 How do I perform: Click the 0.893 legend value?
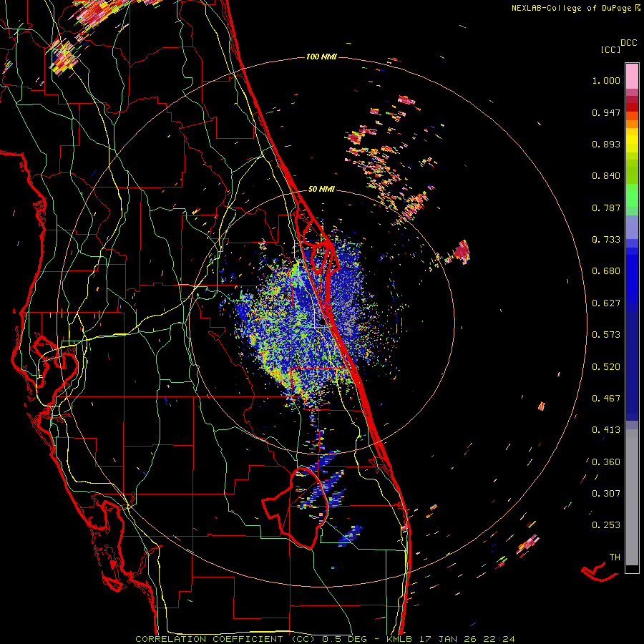click(x=606, y=144)
